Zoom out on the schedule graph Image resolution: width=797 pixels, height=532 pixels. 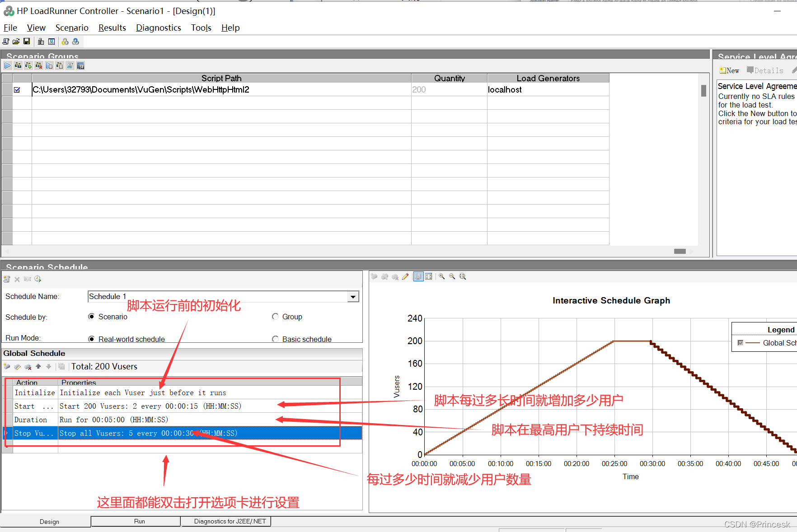point(452,276)
